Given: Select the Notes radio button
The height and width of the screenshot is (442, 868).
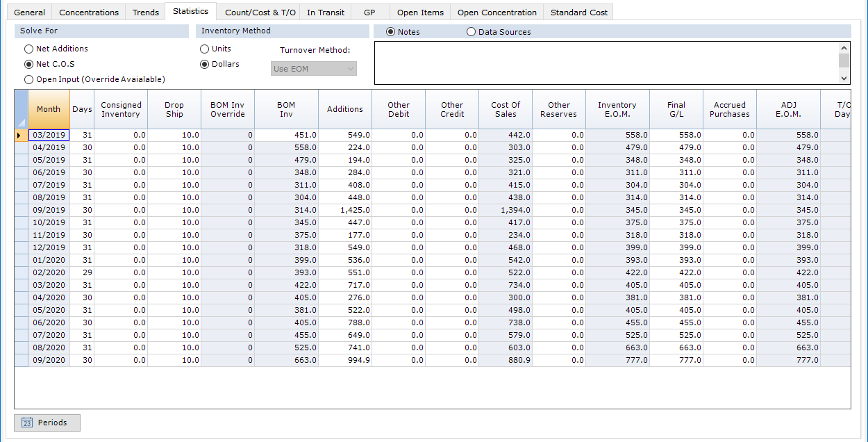Looking at the screenshot, I should click(390, 31).
